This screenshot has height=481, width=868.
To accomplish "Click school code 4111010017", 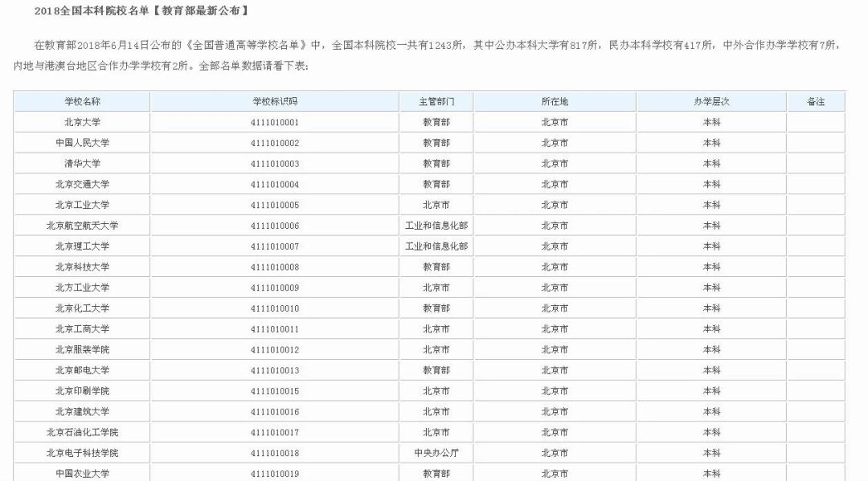I will [275, 432].
